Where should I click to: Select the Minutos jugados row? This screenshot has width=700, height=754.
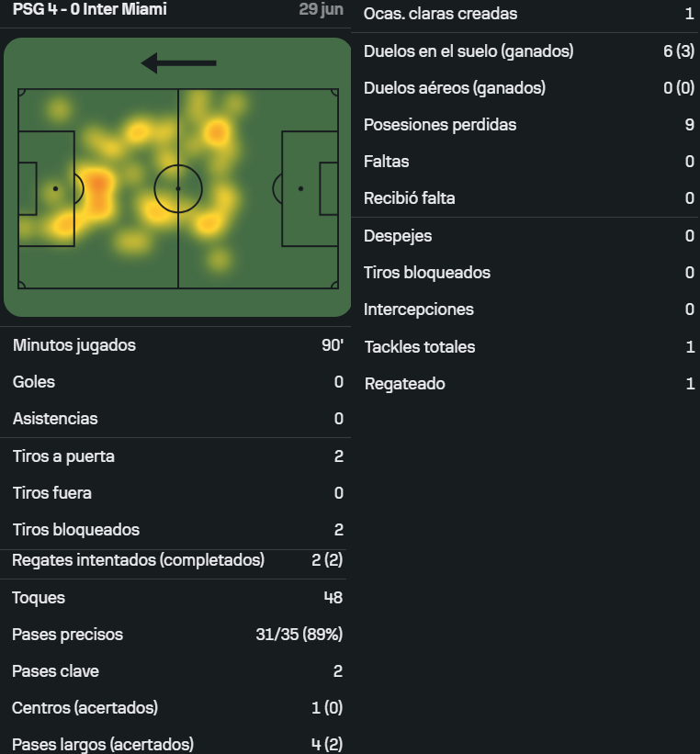pos(175,345)
